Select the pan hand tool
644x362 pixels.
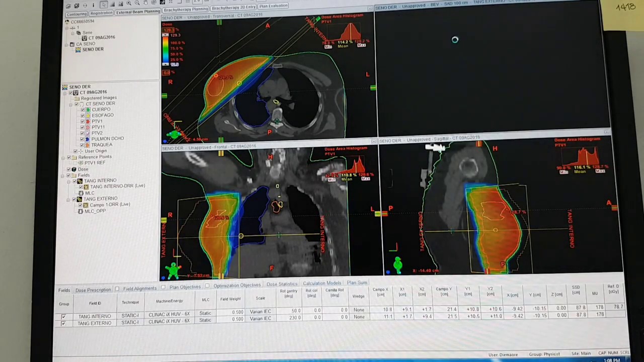click(x=146, y=3)
